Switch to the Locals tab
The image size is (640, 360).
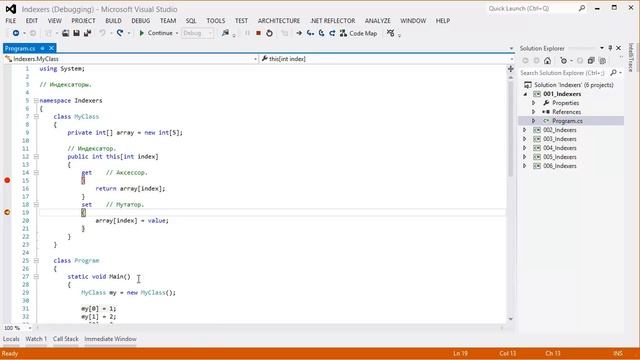pos(11,339)
